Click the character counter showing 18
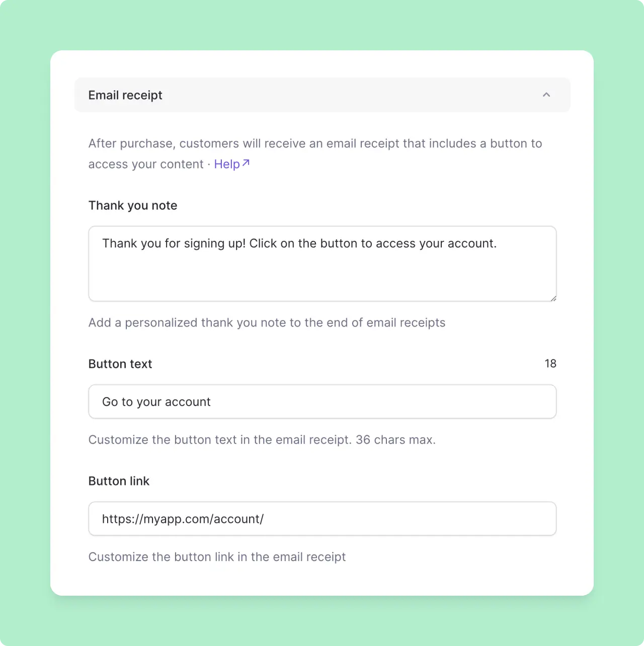Image resolution: width=644 pixels, height=646 pixels. tap(550, 363)
